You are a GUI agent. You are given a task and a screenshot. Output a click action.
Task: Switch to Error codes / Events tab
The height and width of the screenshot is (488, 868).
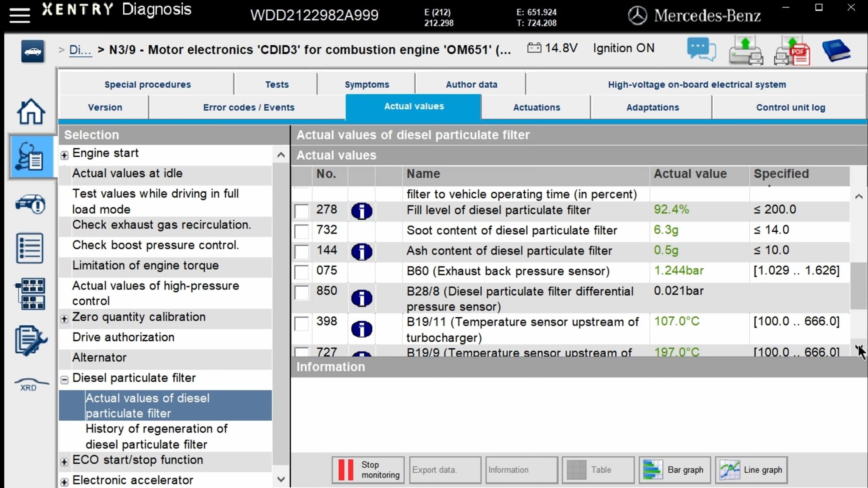click(248, 107)
